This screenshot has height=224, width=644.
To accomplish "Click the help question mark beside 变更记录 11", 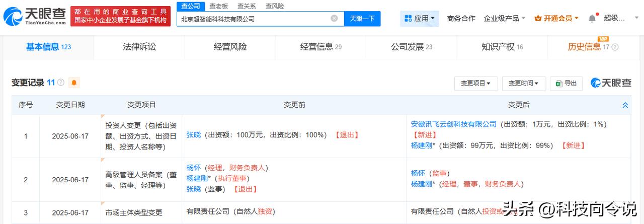I will click(x=61, y=83).
